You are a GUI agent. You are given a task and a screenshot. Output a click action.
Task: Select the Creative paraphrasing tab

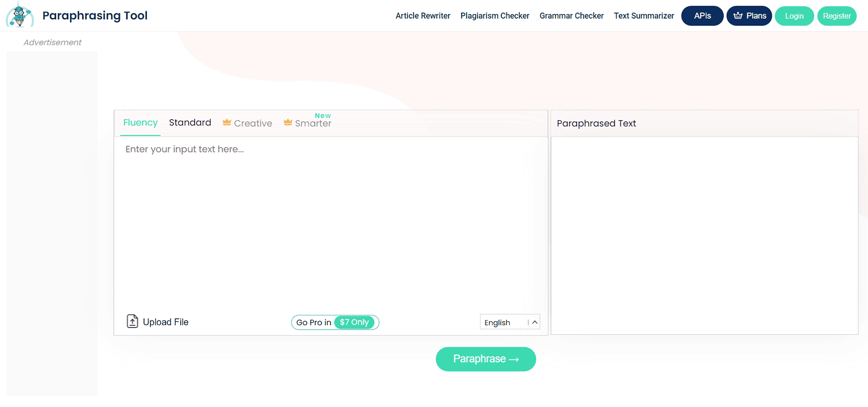tap(253, 123)
